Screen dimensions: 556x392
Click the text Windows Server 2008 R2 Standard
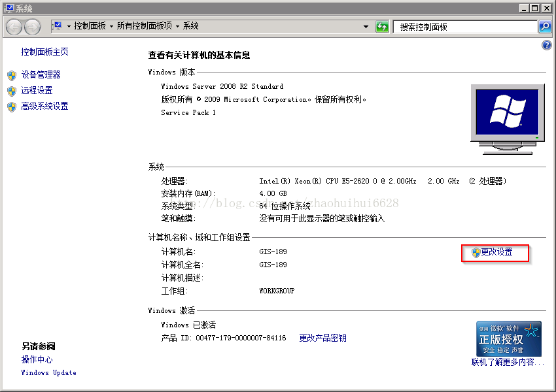222,86
